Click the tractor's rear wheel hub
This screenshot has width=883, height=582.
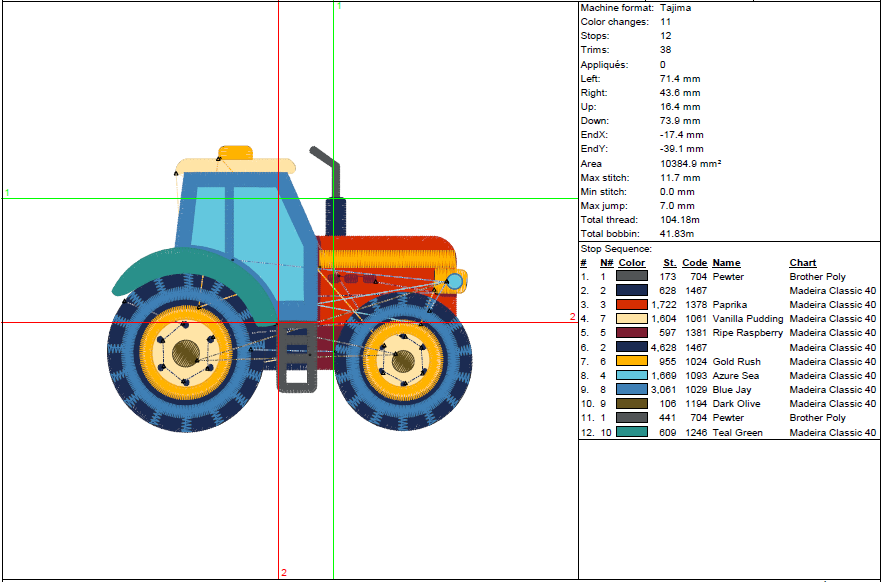pyautogui.click(x=186, y=352)
